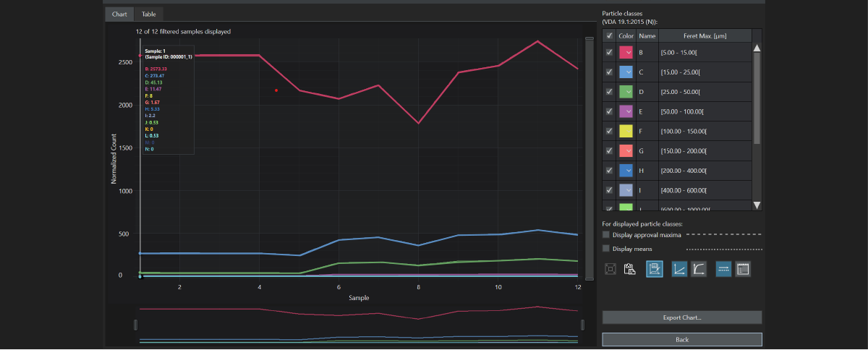Image resolution: width=868 pixels, height=350 pixels.
Task: Click the Back button
Action: (x=681, y=339)
